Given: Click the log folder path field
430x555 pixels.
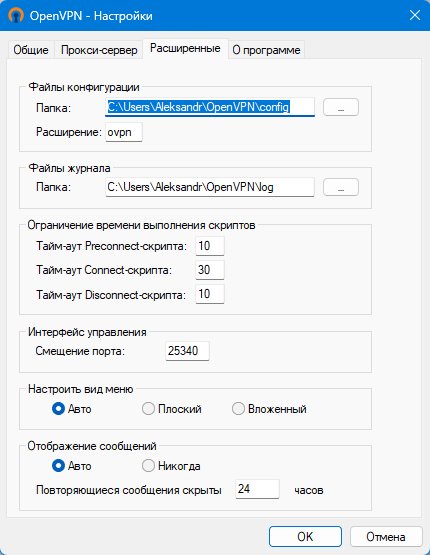Looking at the screenshot, I should pyautogui.click(x=210, y=187).
